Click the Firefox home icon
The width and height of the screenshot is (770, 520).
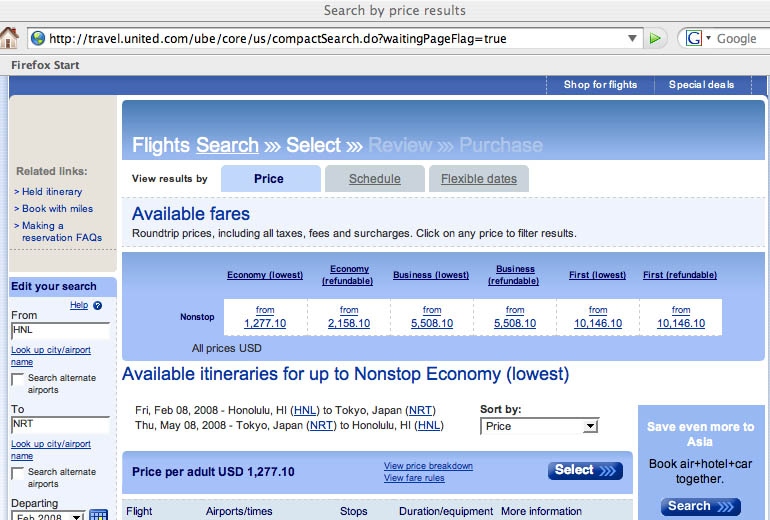8,38
